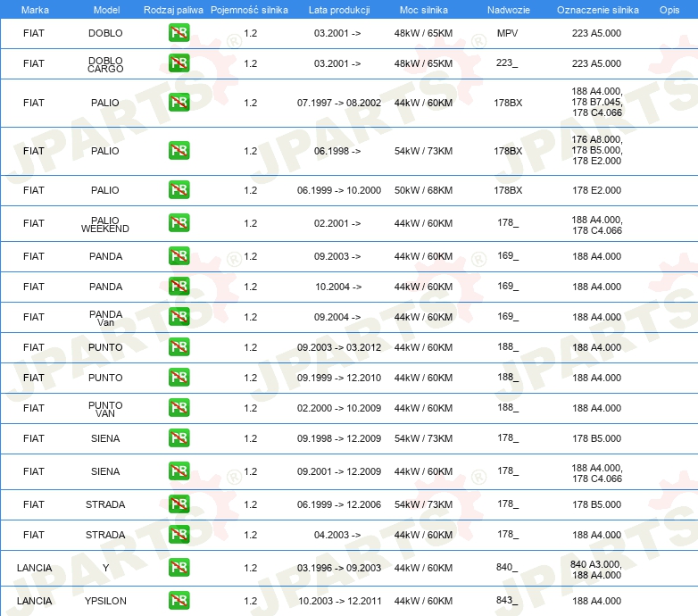Click the Lata produkcji column header
Screen dimensions: 698x616
click(339, 10)
